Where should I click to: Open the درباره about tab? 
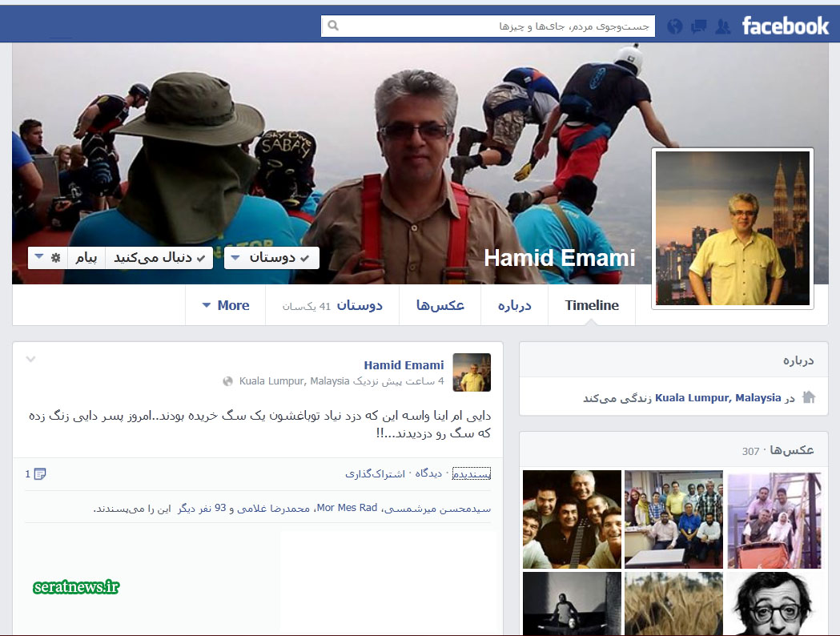[x=514, y=305]
